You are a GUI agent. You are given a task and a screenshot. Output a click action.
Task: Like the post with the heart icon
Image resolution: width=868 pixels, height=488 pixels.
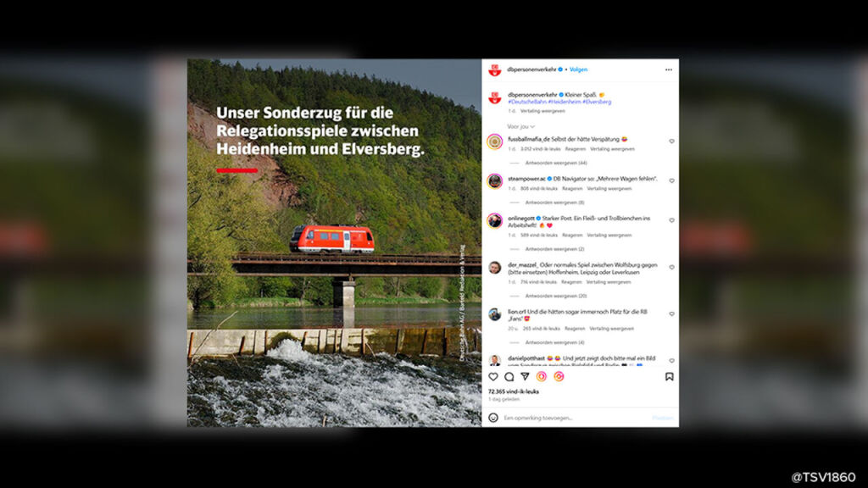493,377
